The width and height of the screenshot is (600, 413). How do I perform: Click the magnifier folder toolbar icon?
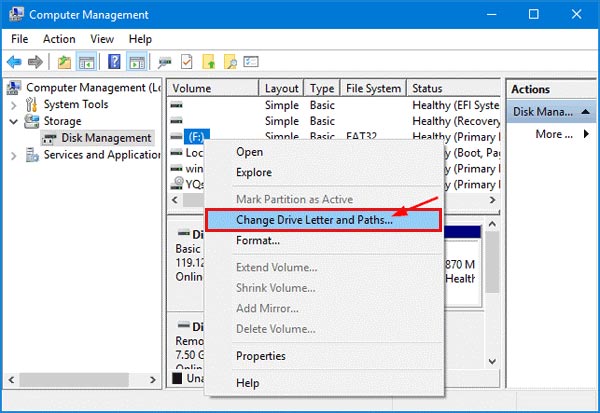(x=231, y=63)
